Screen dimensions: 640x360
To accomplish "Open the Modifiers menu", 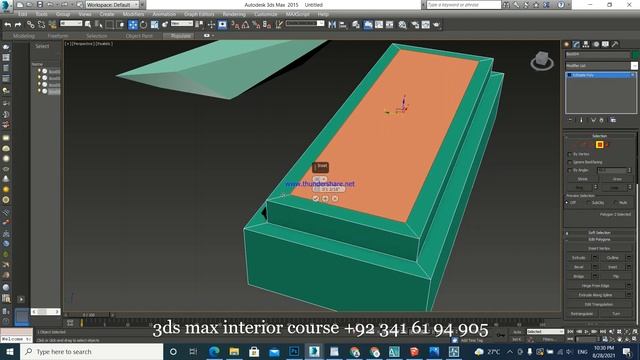I will [x=133, y=14].
